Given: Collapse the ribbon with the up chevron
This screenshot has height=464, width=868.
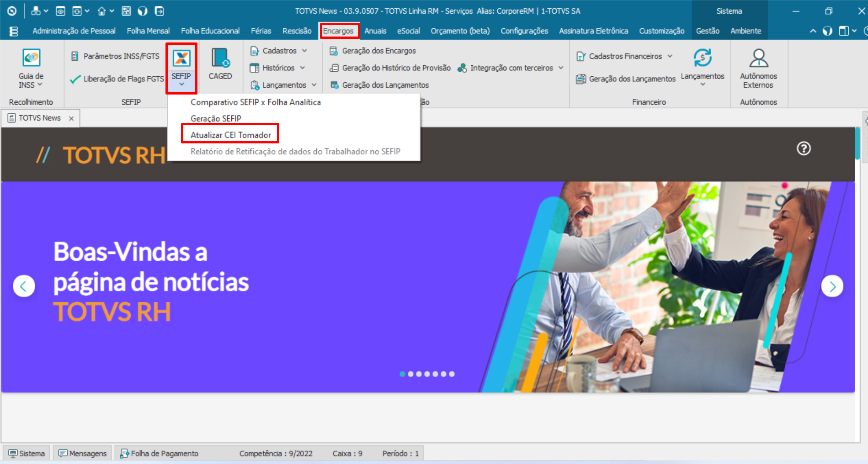Looking at the screenshot, I should [813, 31].
